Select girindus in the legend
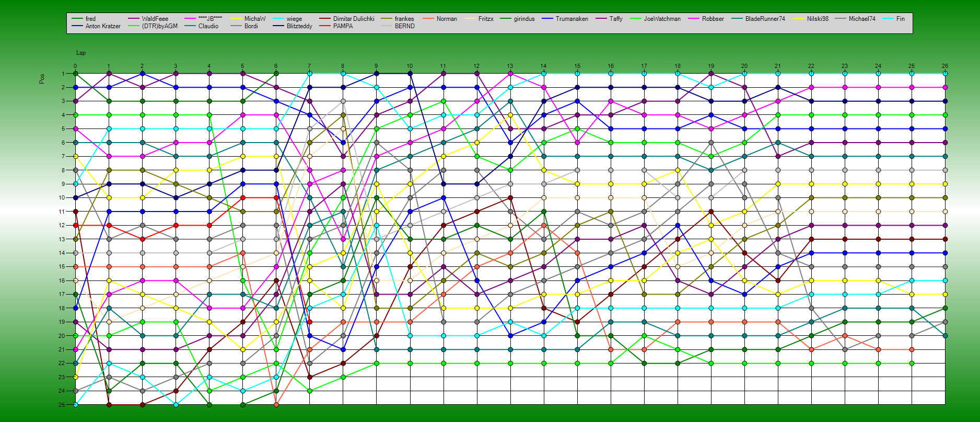This screenshot has width=980, height=422. 523,19
